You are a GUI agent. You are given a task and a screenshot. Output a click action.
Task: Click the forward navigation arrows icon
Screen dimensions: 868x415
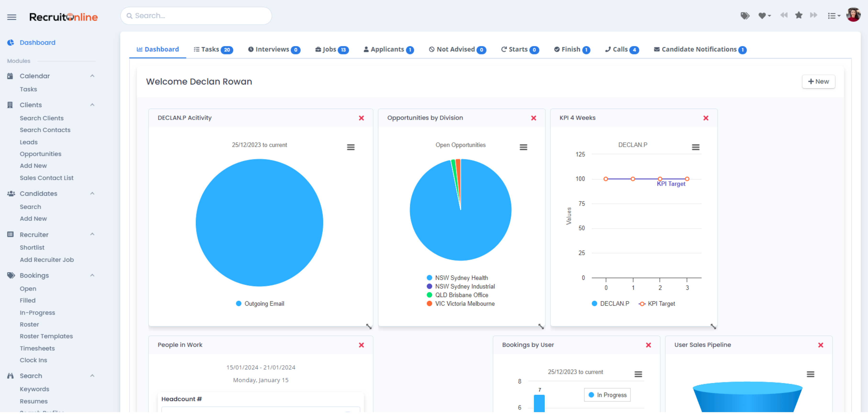pyautogui.click(x=814, y=16)
